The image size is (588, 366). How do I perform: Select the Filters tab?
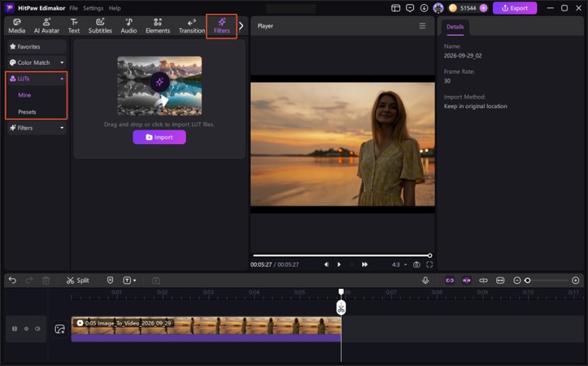pyautogui.click(x=222, y=26)
